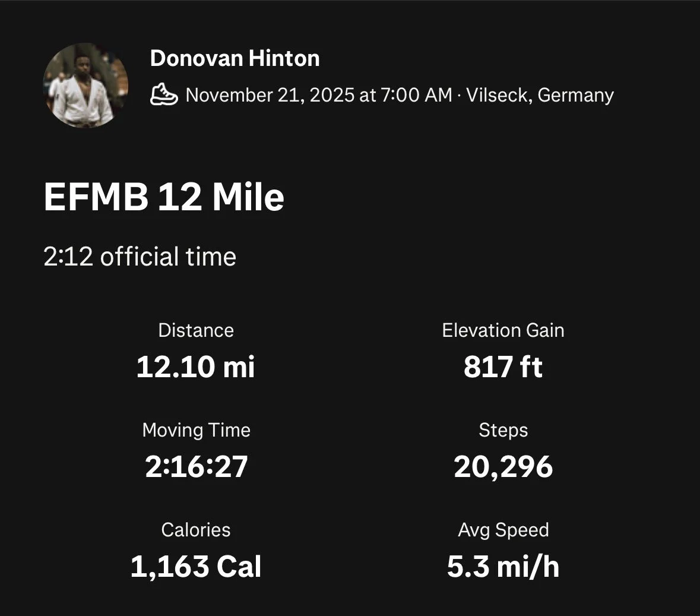Click the Calories label
Screen dimensions: 700x616
click(196, 530)
